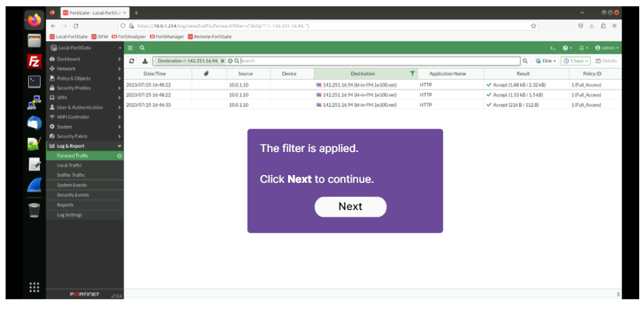Screen dimensions: 644x313
Task: Open the FortiAnalyzer bookmark
Action: coord(128,36)
